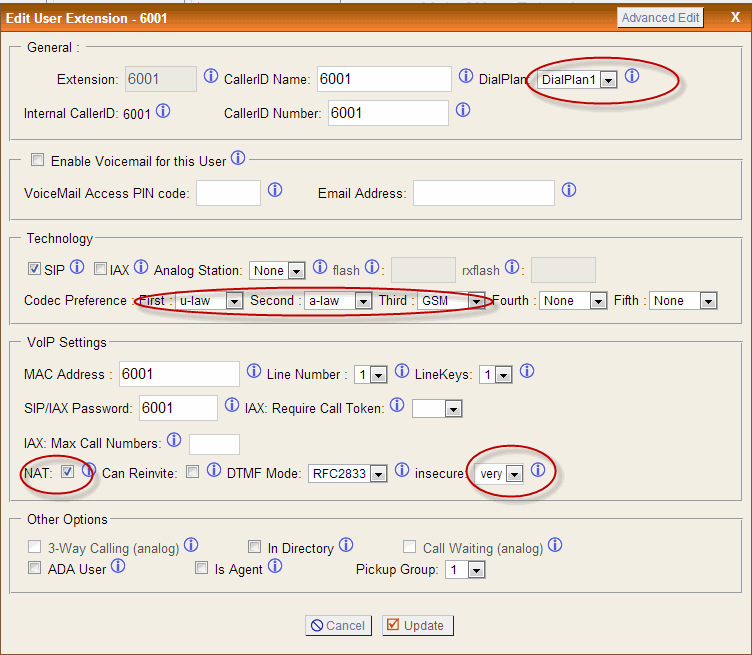Viewport: 752px width, 655px height.
Task: Open the Fourth codec dropdown
Action: tap(573, 301)
